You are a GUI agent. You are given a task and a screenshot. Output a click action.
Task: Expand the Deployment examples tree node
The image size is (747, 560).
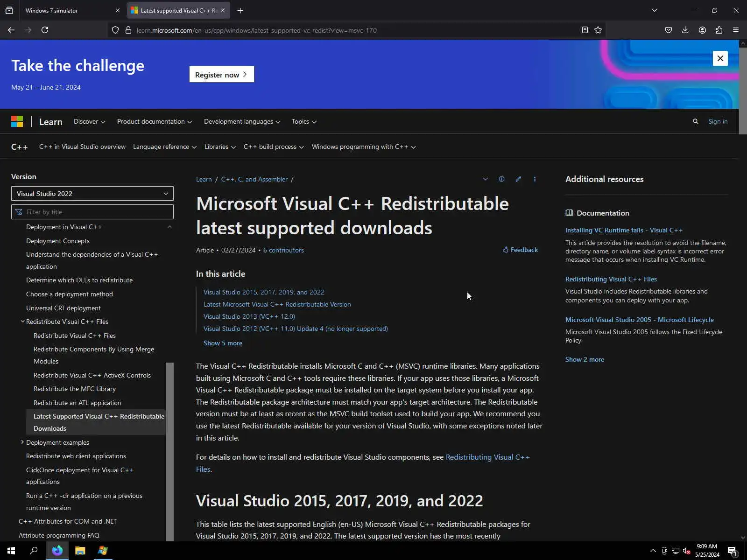tap(22, 442)
